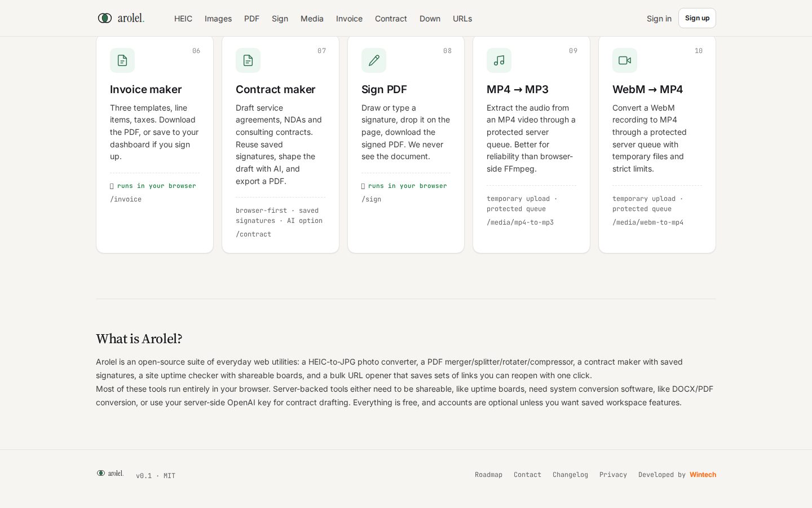This screenshot has height=508, width=812.
Task: Click the arolel logo in the header
Action: point(121,18)
